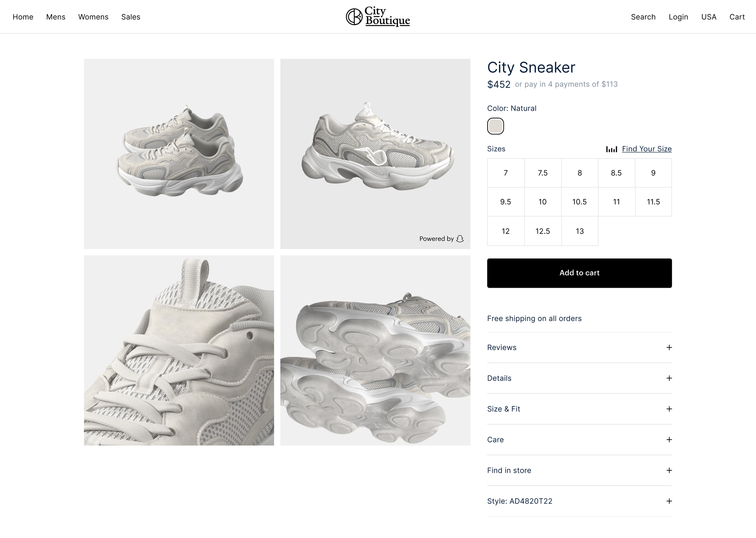The height and width of the screenshot is (538, 756).
Task: Click the plus icon beside Care
Action: tap(669, 440)
